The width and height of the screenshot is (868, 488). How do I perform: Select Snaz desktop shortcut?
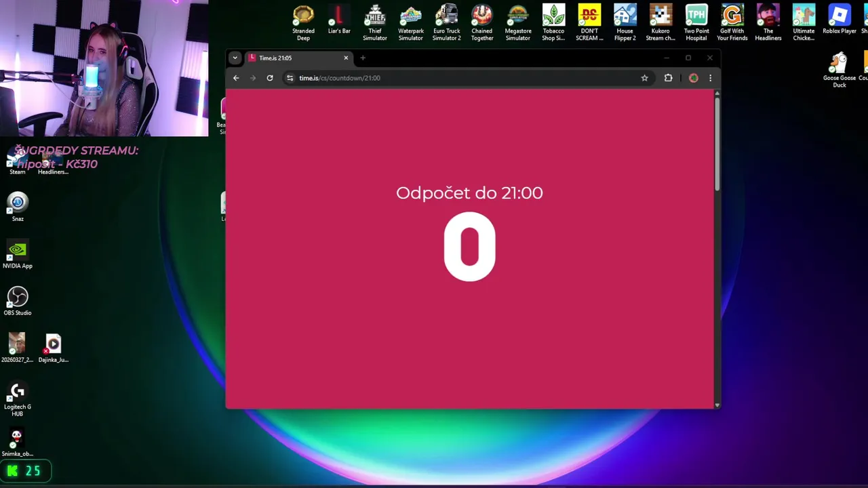pyautogui.click(x=18, y=207)
